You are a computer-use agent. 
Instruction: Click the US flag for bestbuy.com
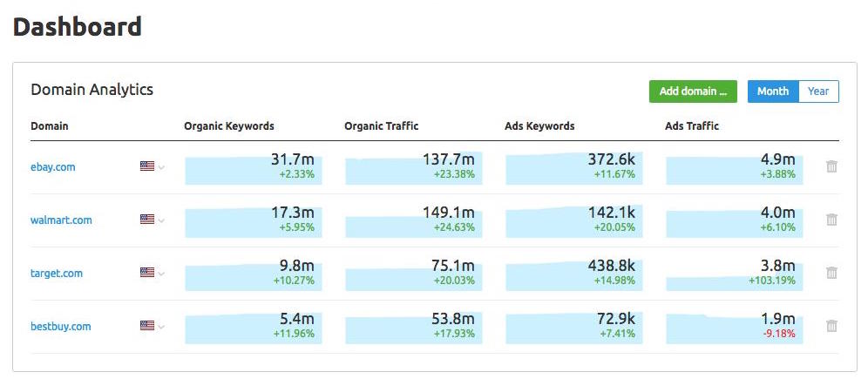pos(147,325)
